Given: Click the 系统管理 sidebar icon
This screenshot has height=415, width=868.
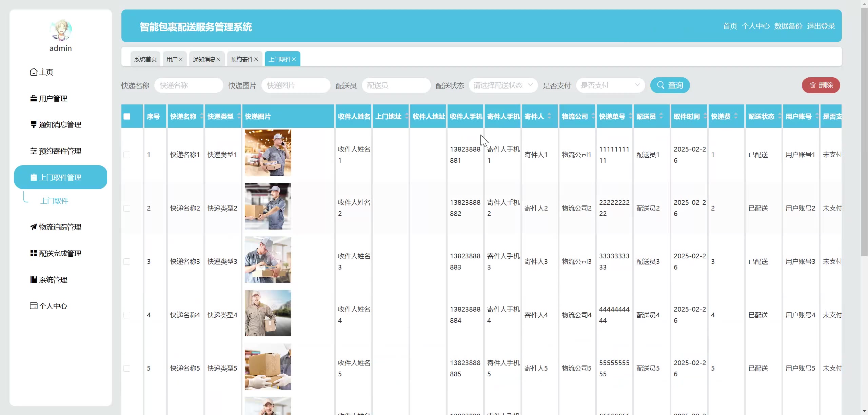Looking at the screenshot, I should tap(34, 280).
